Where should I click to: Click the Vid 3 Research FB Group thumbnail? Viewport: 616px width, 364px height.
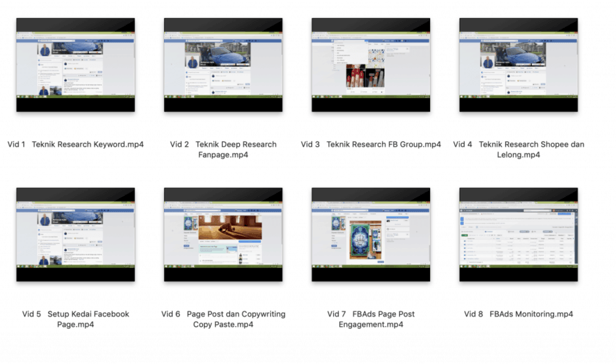pos(371,65)
